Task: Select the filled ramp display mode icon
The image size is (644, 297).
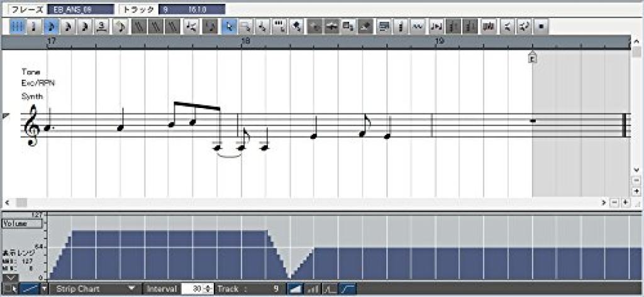Action: 296,289
